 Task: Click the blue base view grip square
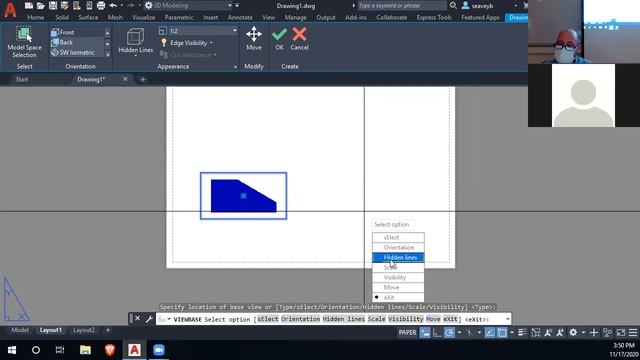point(244,196)
